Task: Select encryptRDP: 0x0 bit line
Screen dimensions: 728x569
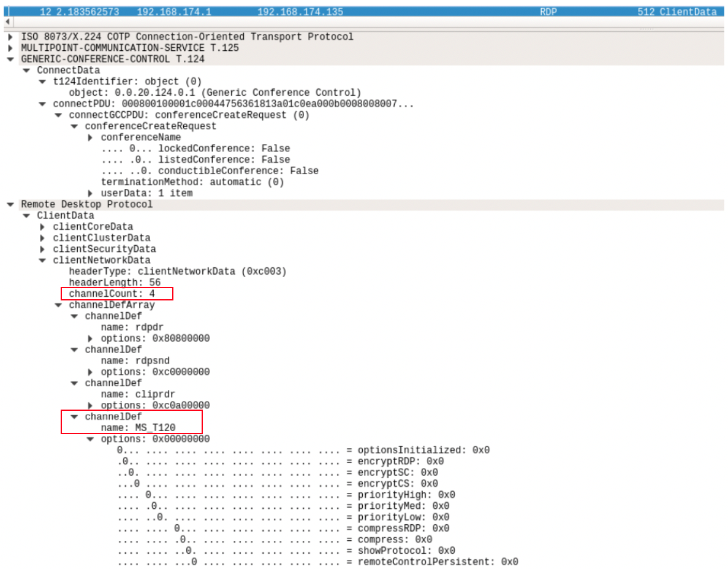Action: pyautogui.click(x=281, y=461)
